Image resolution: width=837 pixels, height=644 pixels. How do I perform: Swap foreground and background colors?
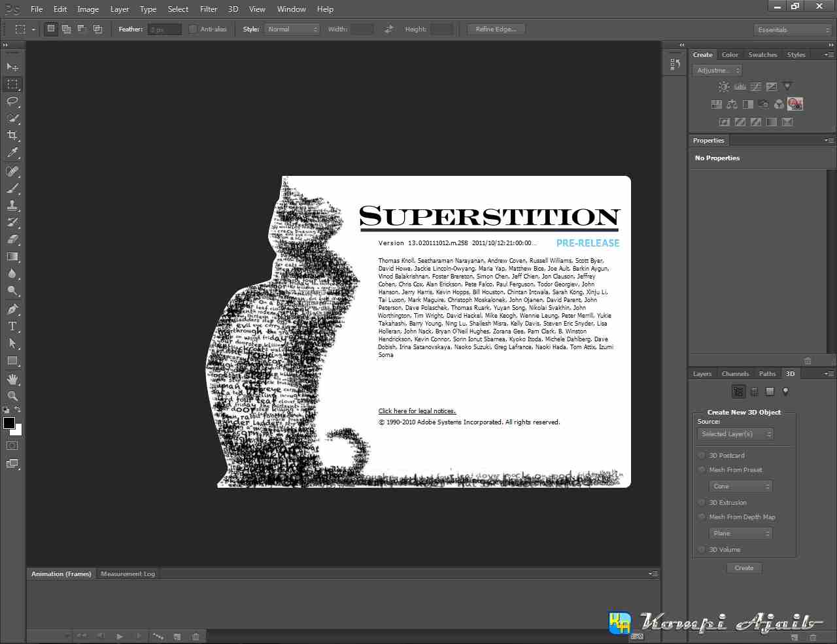18,409
